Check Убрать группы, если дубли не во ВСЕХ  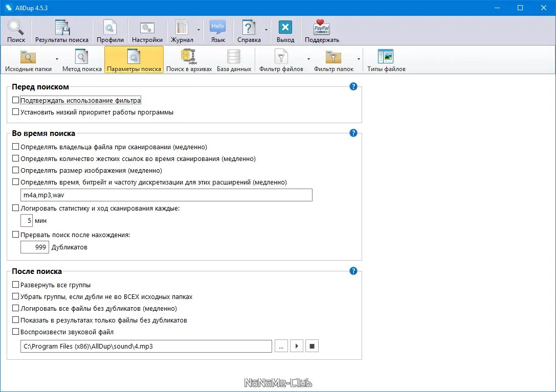16,296
